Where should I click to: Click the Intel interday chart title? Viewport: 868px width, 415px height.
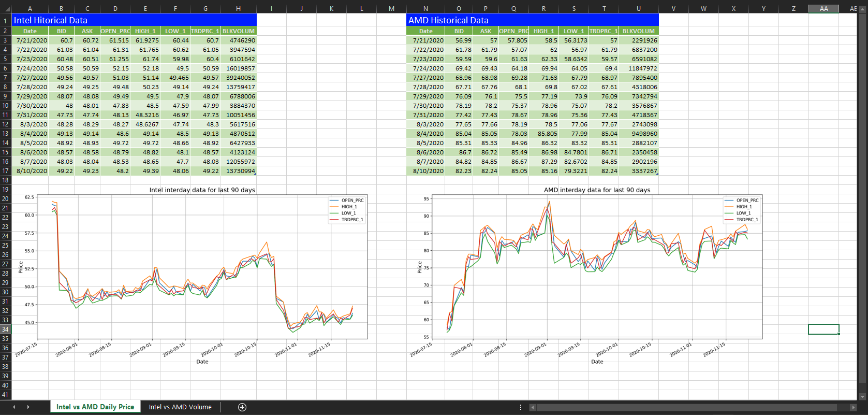click(202, 190)
